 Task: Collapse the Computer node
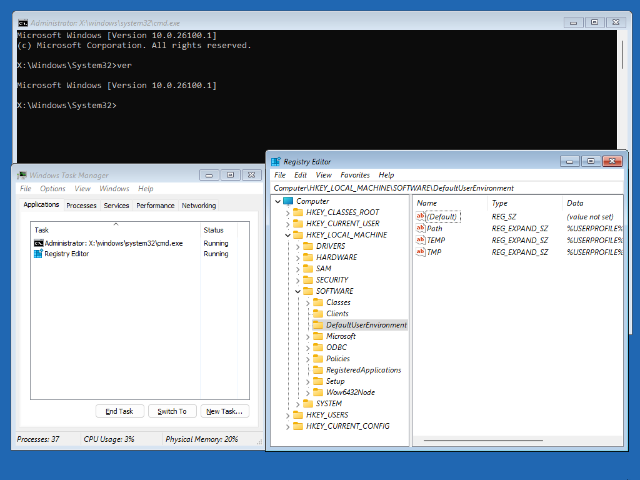coord(278,201)
